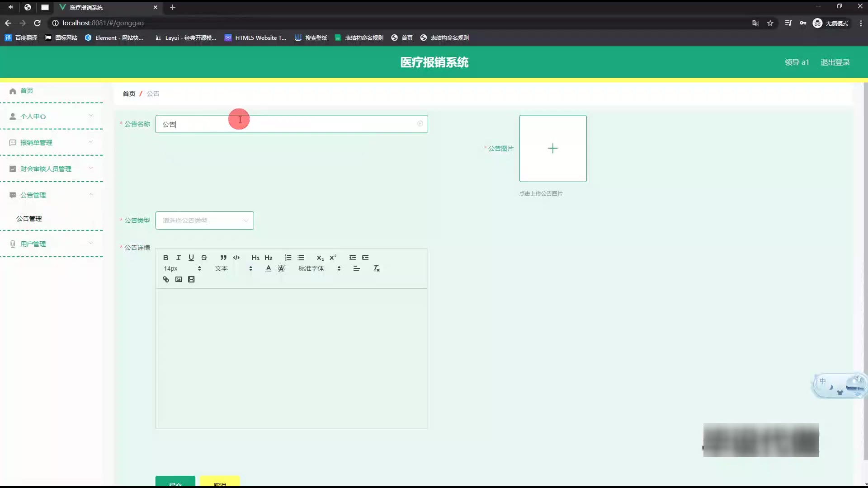This screenshot has height=488, width=868.
Task: Toggle bold formatting in the editor
Action: (x=165, y=258)
